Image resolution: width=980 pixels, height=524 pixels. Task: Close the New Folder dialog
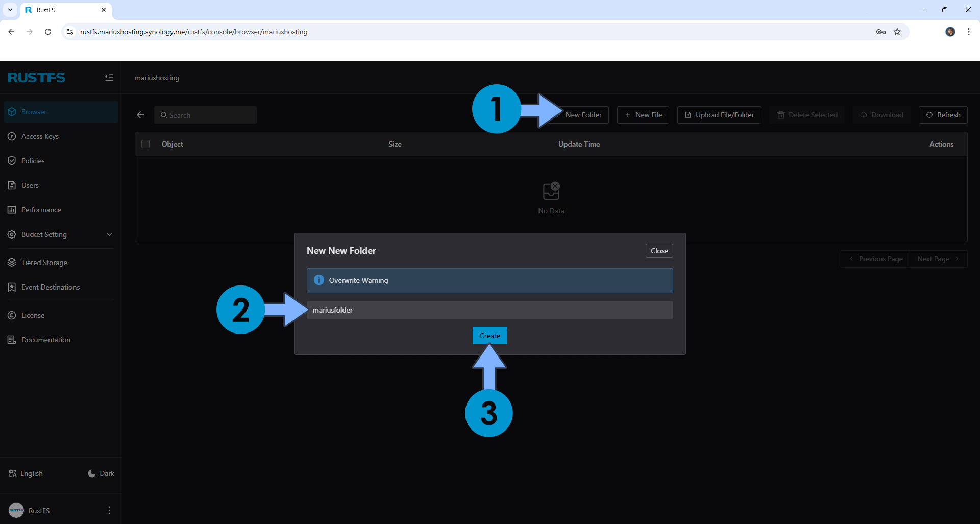pyautogui.click(x=659, y=251)
